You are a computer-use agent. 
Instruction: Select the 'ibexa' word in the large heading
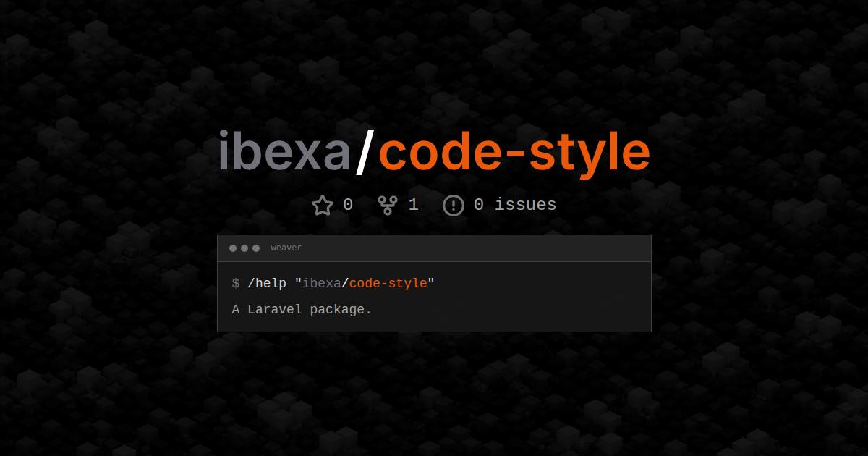[284, 152]
